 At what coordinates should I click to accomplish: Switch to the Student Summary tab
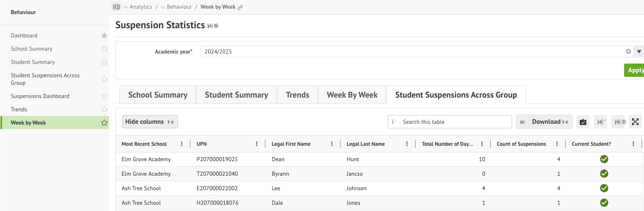click(x=236, y=95)
